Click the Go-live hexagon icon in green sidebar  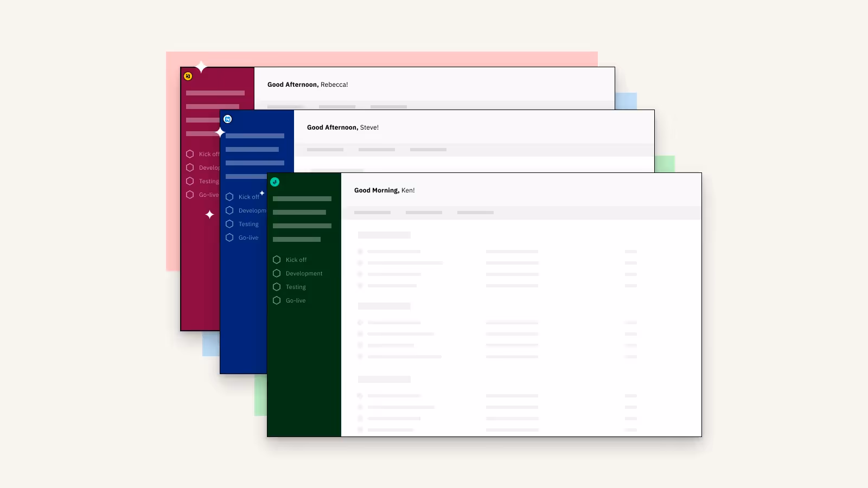click(x=277, y=300)
